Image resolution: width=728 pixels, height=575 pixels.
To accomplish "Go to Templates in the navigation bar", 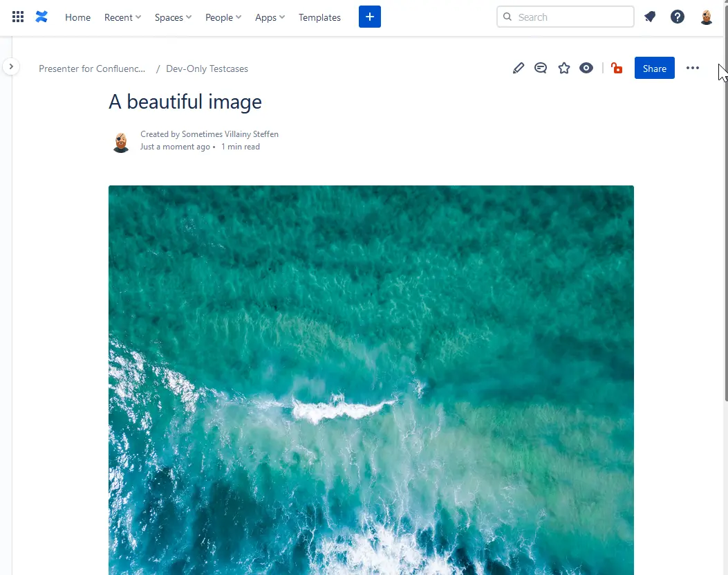I will pyautogui.click(x=319, y=17).
